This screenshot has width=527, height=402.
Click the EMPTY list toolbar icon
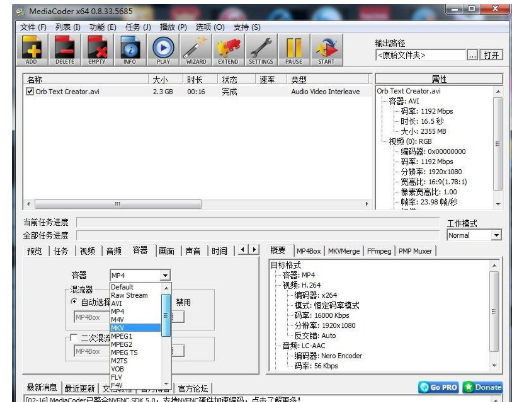[x=97, y=50]
